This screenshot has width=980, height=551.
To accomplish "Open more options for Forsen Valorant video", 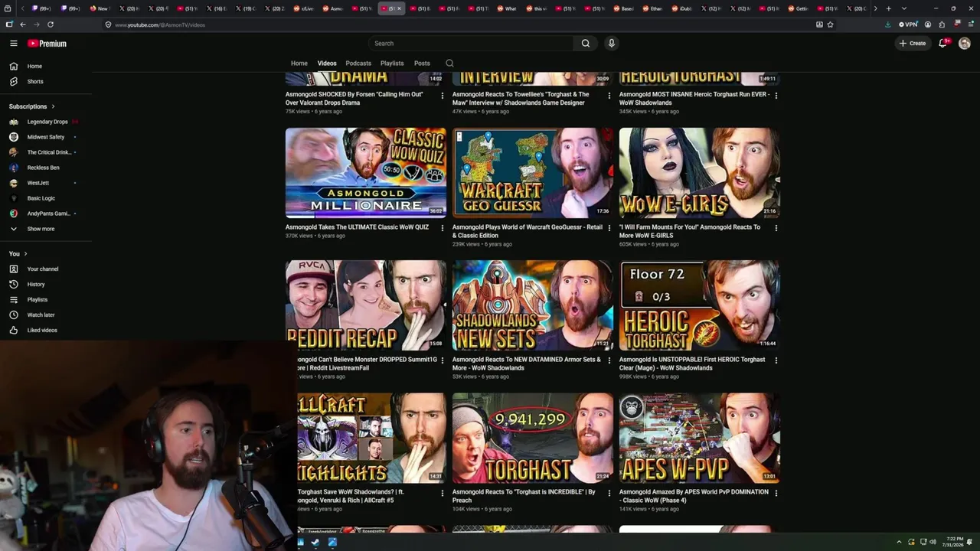I will (443, 96).
